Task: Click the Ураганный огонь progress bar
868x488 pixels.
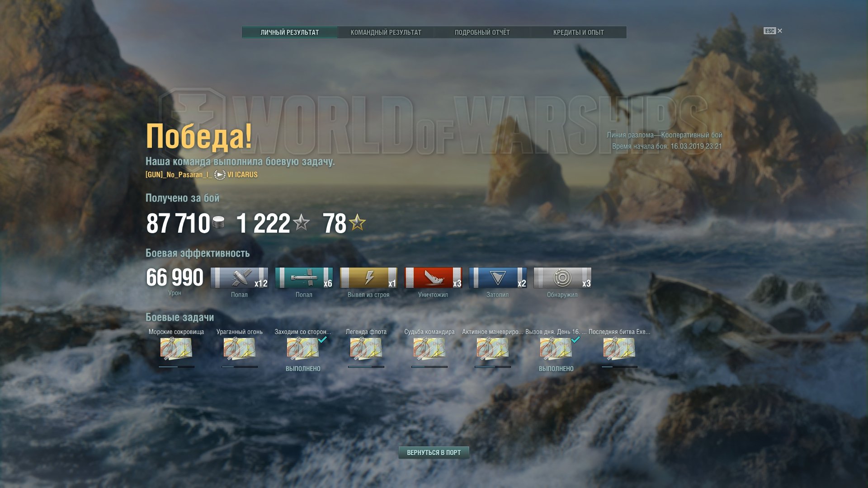Action: coord(240,367)
